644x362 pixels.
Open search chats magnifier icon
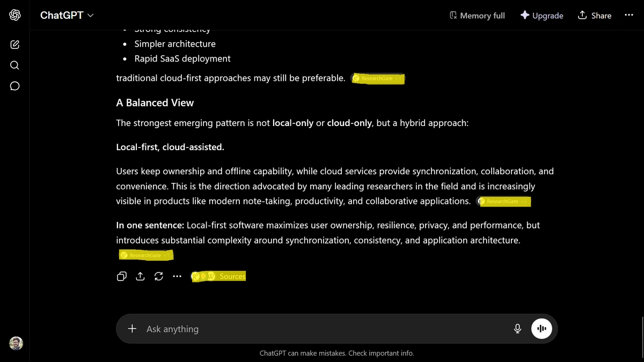tap(15, 65)
